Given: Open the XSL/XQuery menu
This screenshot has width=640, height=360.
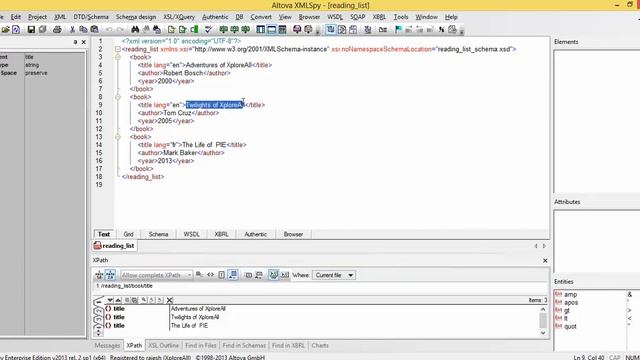Looking at the screenshot, I should [x=179, y=17].
